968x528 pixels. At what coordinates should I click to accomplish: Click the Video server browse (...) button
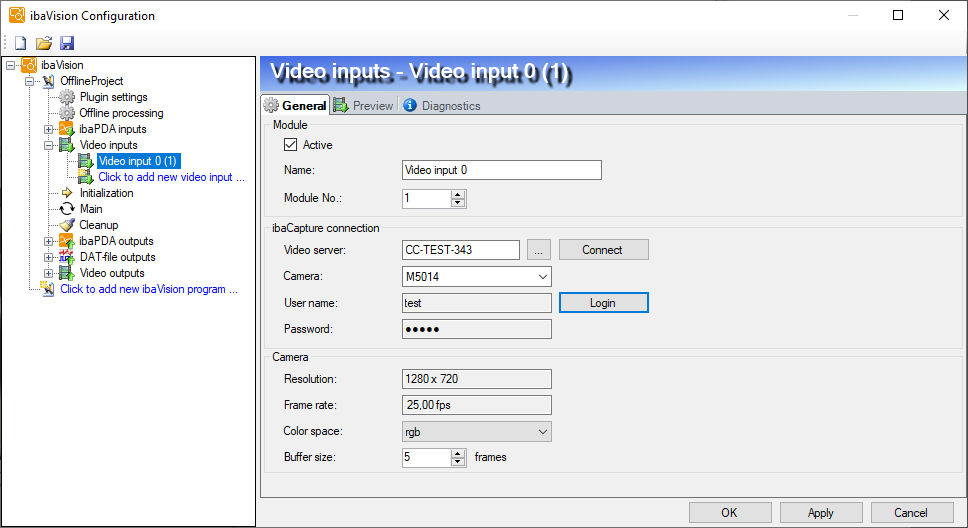point(539,250)
